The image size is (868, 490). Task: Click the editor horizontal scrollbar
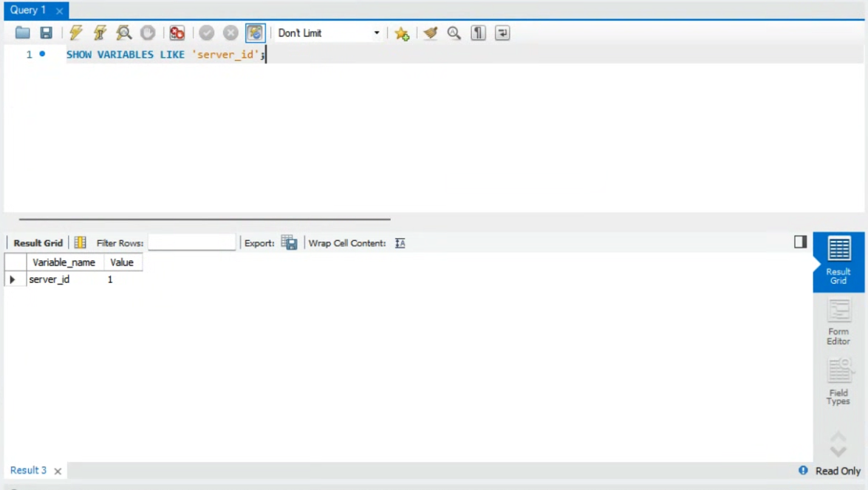coord(205,220)
